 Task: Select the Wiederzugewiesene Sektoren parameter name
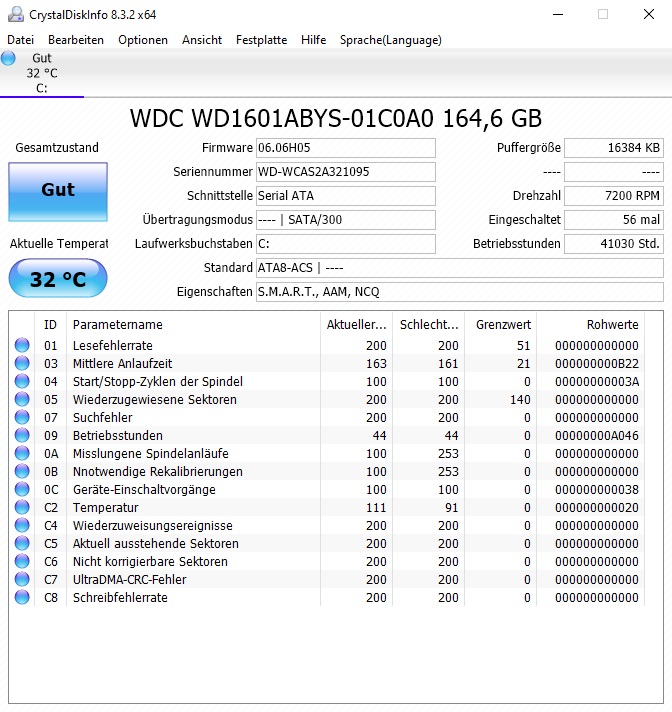point(155,400)
